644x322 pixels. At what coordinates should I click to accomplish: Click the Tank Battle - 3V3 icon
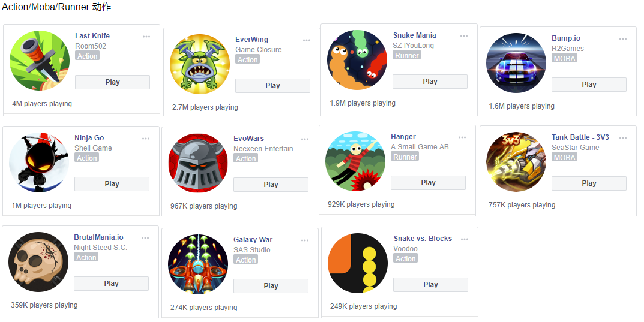click(516, 162)
